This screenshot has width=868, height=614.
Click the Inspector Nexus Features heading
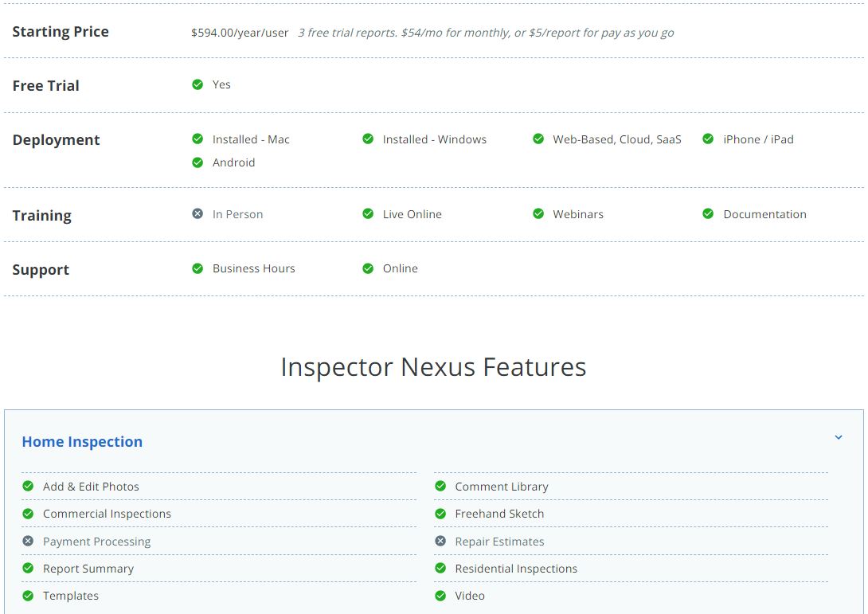point(433,367)
